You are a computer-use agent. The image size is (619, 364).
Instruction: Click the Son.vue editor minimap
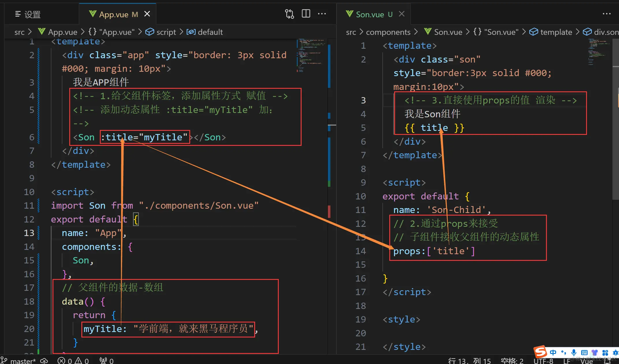[599, 52]
